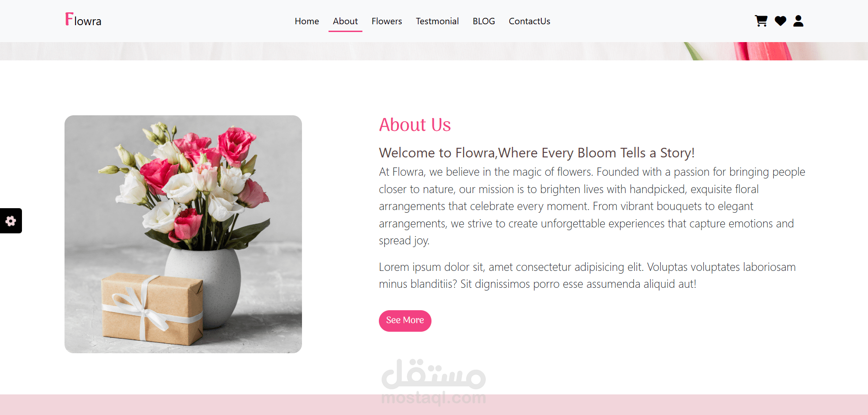
Task: Click the About Us heading
Action: pyautogui.click(x=415, y=125)
